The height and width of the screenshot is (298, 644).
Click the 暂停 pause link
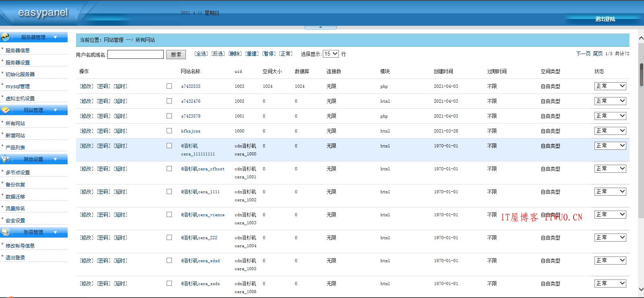coord(269,54)
